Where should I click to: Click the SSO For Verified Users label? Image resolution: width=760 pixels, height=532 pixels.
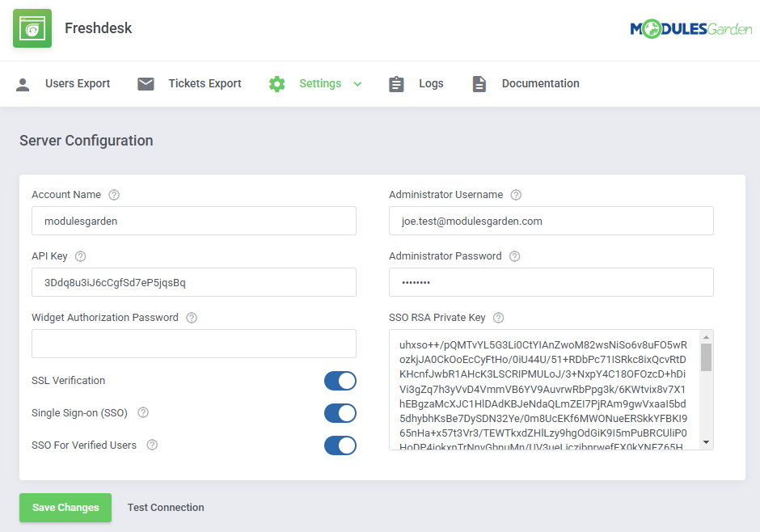tap(84, 445)
